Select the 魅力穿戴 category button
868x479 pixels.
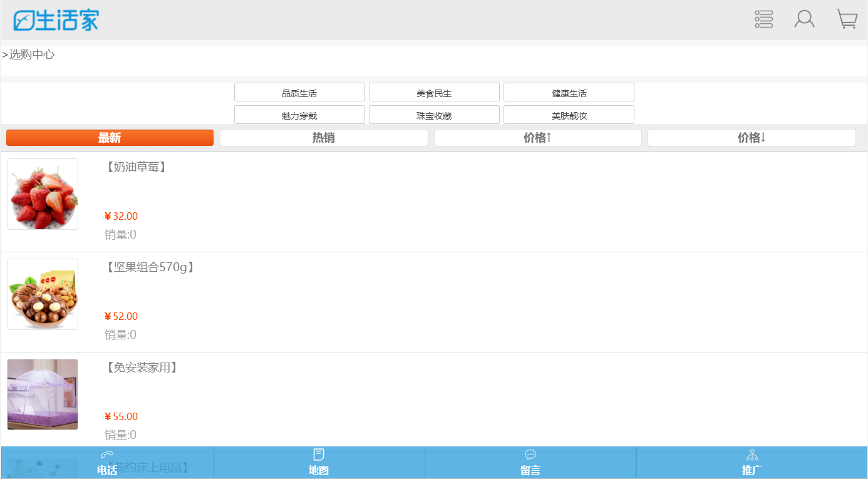299,115
